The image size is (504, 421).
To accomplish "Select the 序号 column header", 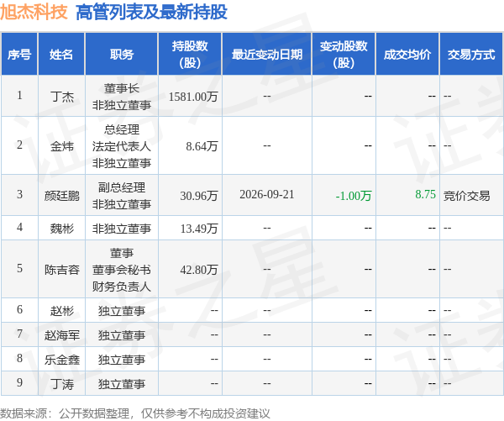I will click(19, 55).
